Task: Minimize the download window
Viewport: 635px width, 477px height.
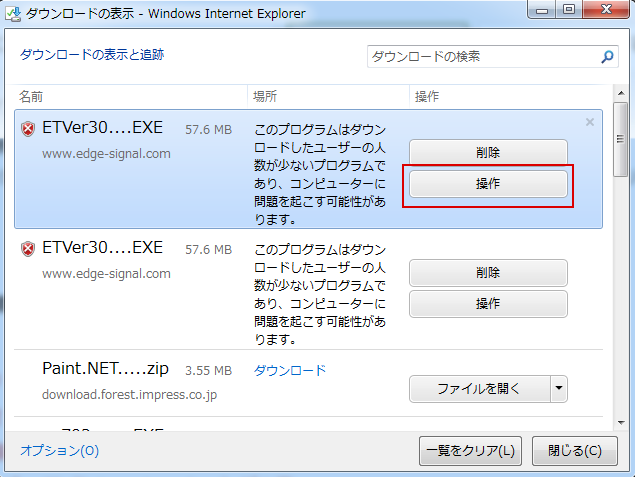Action: (542, 10)
